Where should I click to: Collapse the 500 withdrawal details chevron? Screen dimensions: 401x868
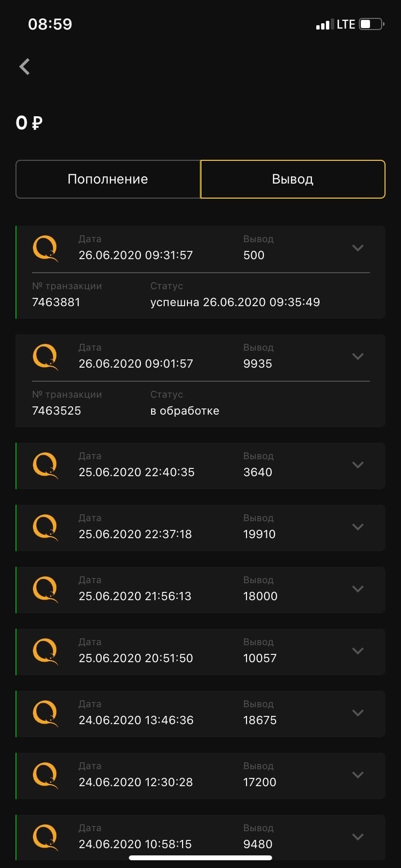pos(358,248)
